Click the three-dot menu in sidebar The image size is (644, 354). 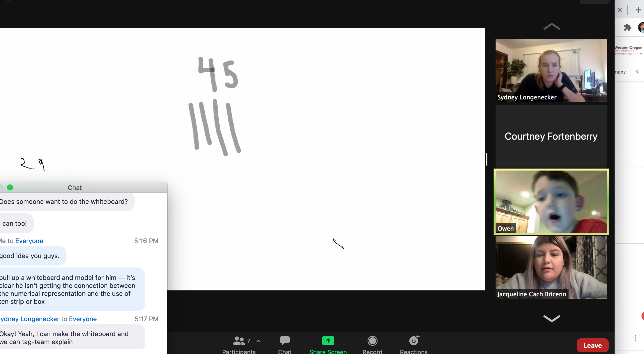[x=635, y=338]
